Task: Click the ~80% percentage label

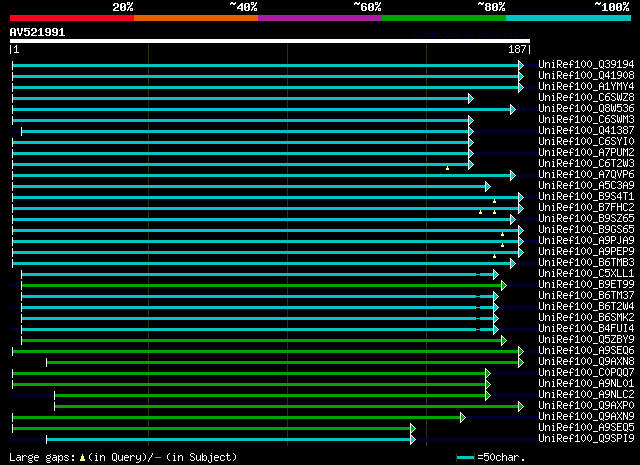Action: pyautogui.click(x=491, y=7)
